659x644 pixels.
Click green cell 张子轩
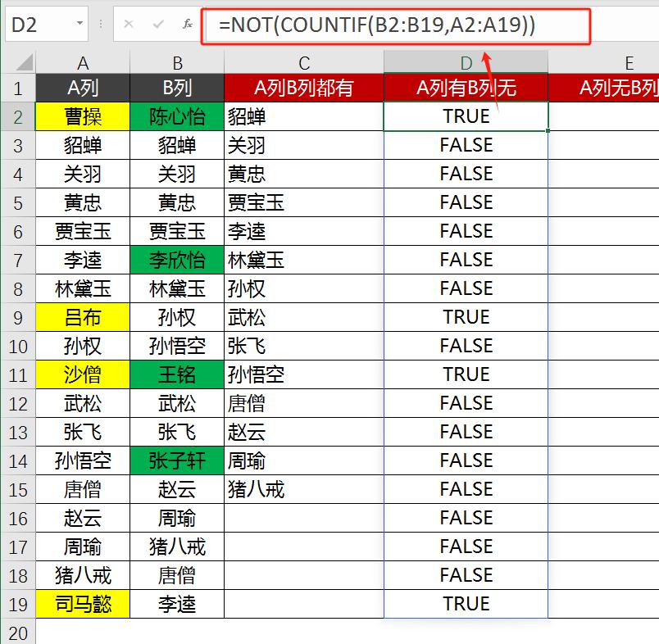(x=177, y=460)
